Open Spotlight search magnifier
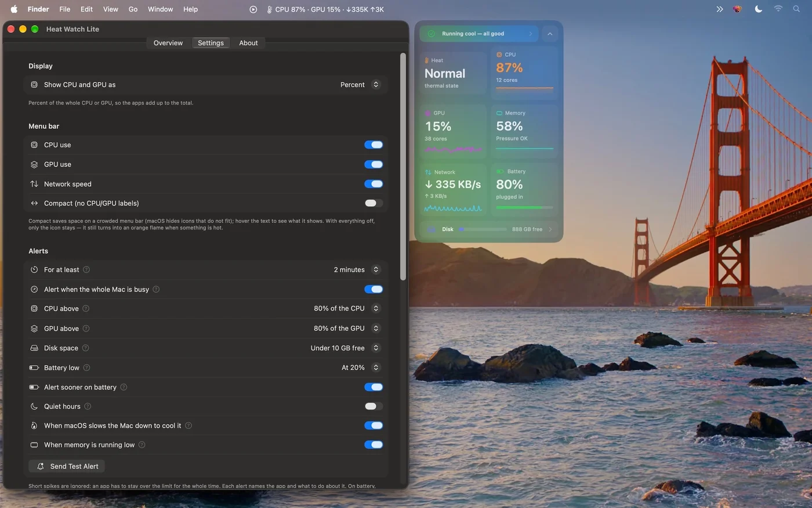 [796, 9]
